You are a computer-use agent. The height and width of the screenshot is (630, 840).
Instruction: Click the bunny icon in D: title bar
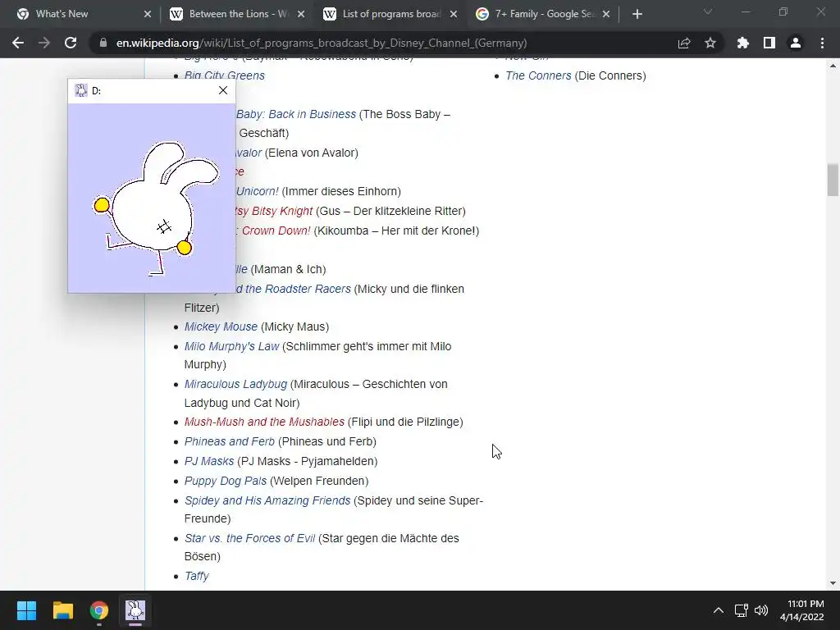pyautogui.click(x=81, y=90)
